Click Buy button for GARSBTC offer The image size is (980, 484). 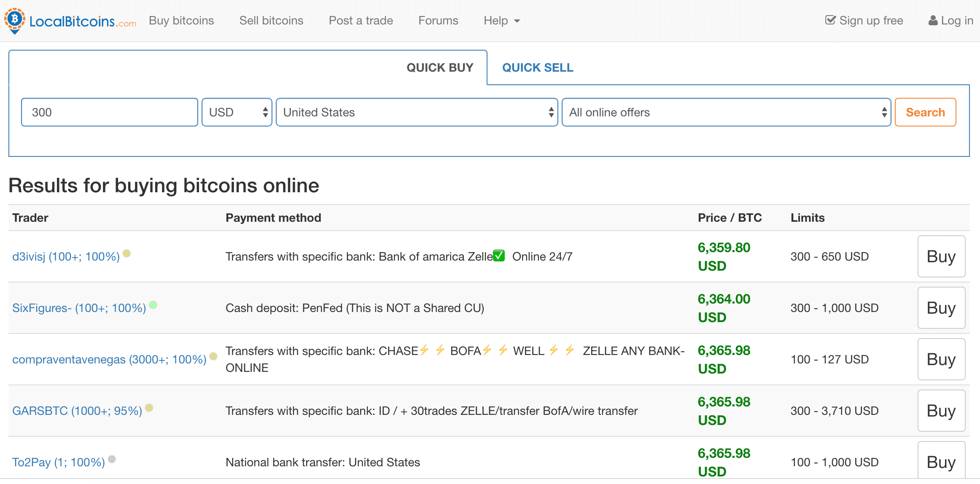point(941,411)
